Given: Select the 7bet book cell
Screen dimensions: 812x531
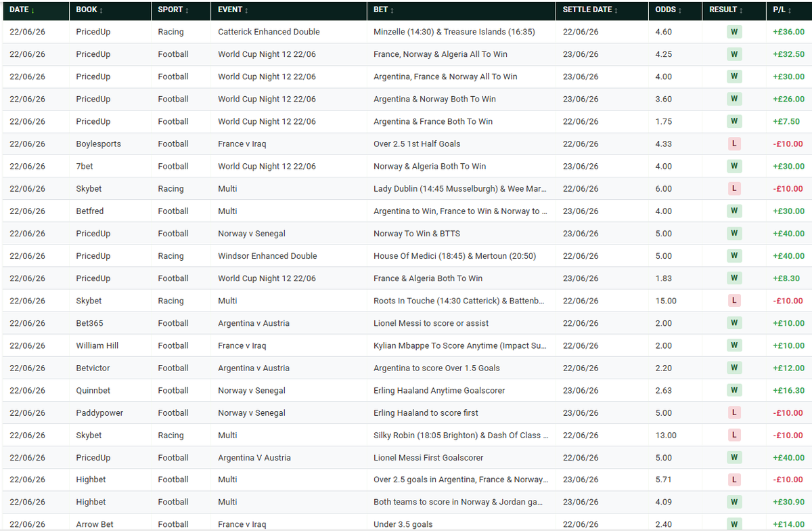Looking at the screenshot, I should [85, 166].
